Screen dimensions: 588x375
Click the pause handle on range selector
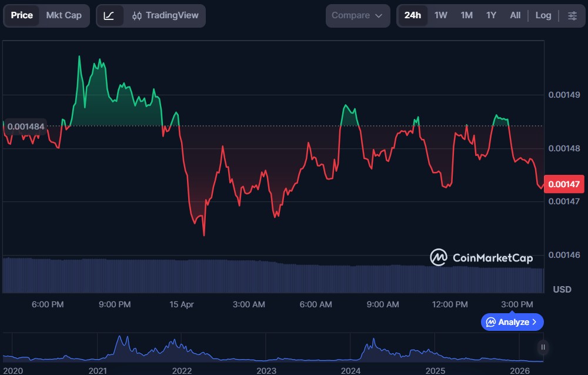543,347
